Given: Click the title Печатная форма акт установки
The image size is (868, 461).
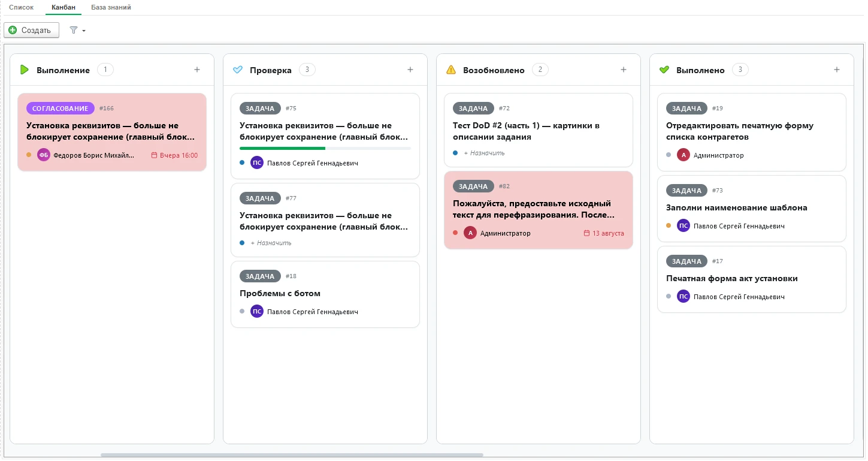Looking at the screenshot, I should [x=732, y=278].
